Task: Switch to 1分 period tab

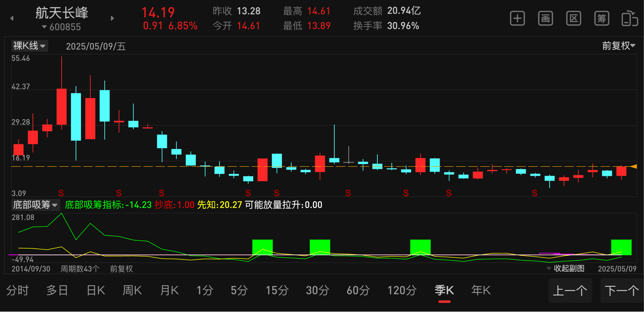Action: [205, 290]
